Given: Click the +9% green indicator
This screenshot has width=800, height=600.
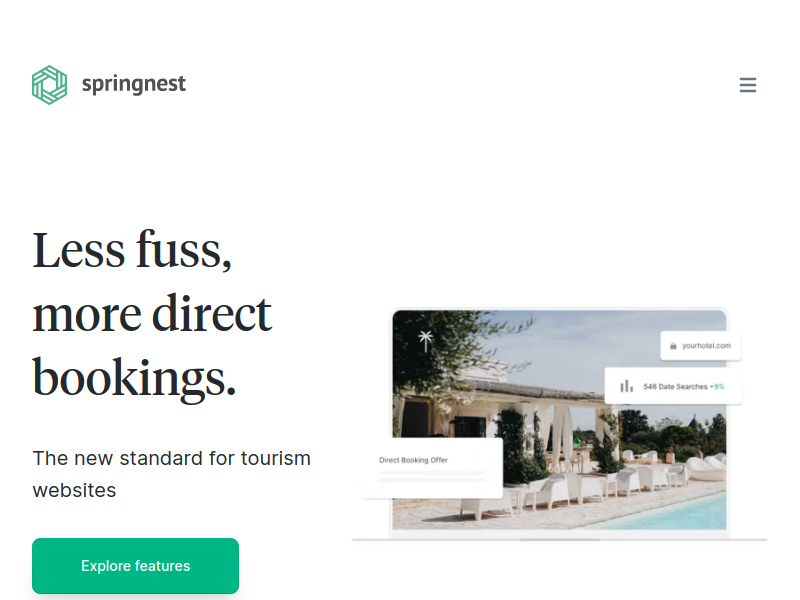Looking at the screenshot, I should tap(717, 387).
